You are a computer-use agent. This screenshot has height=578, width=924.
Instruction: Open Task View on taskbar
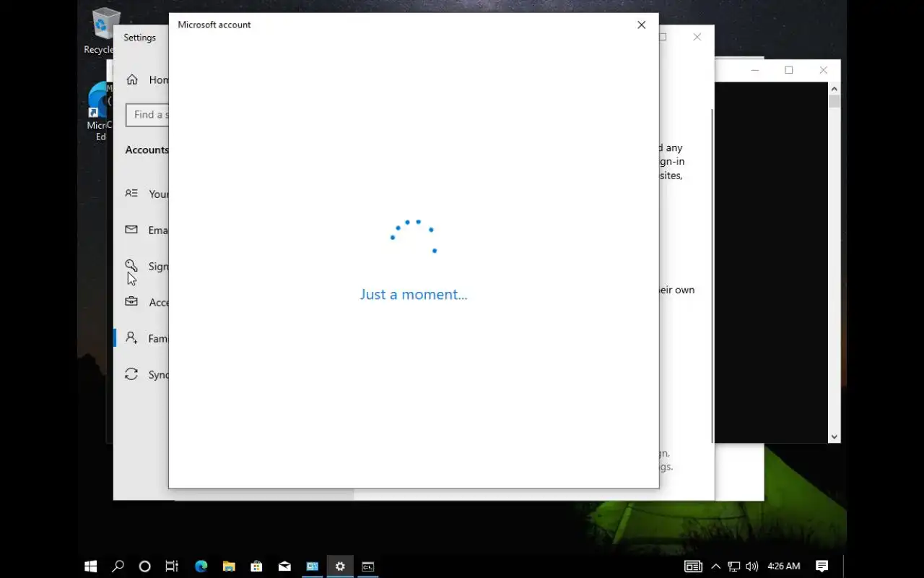[172, 566]
